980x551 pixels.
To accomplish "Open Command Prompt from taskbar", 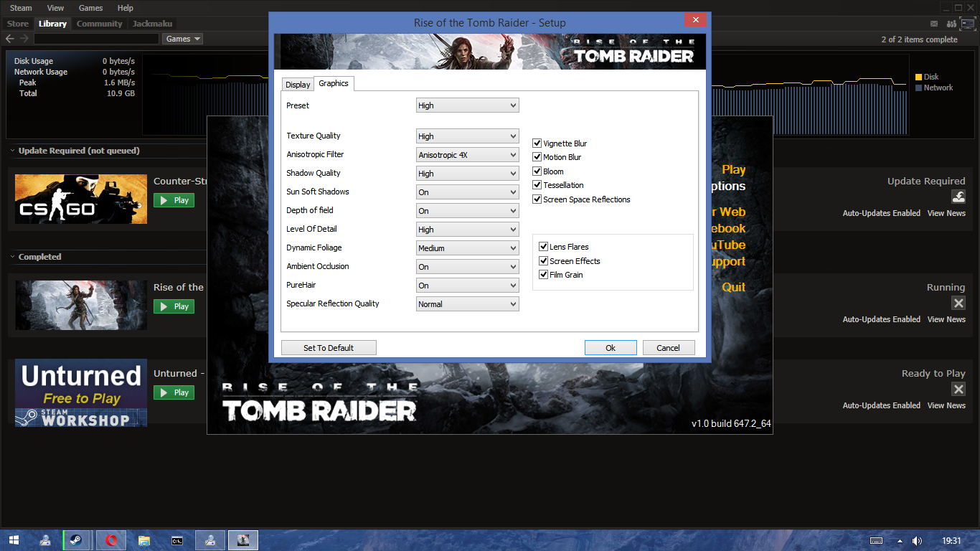I will (x=177, y=540).
